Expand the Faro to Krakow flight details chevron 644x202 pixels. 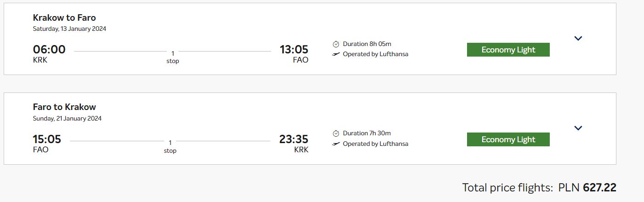pos(578,128)
